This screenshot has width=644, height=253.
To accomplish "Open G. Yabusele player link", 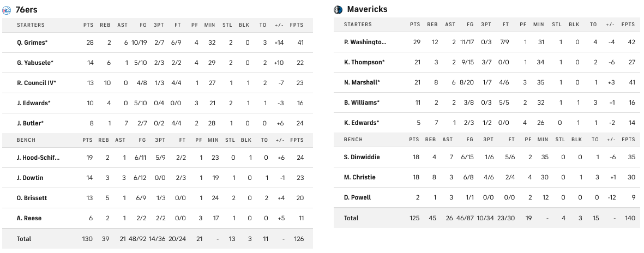I will (35, 63).
